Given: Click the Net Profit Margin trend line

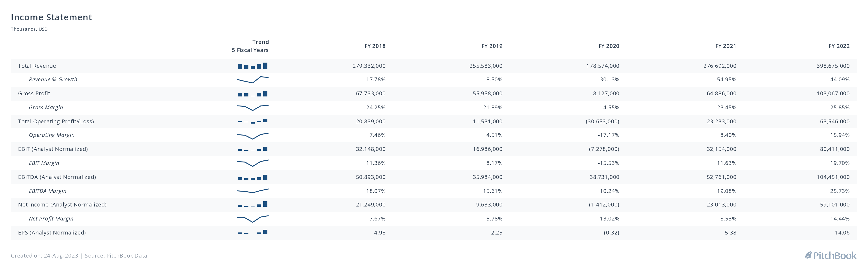Looking at the screenshot, I should pyautogui.click(x=253, y=219).
